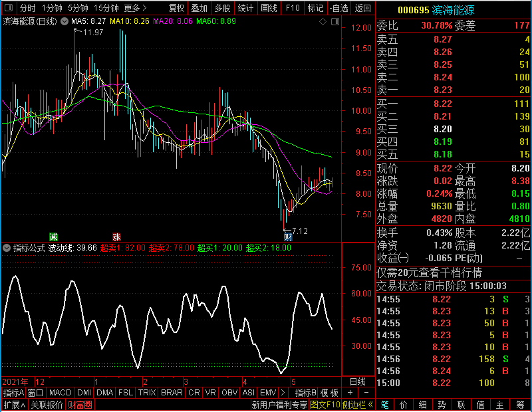The width and height of the screenshot is (532, 412).
Task: Open the dropdown arrow beside 滨海能源(日线)
Action: pos(65,21)
